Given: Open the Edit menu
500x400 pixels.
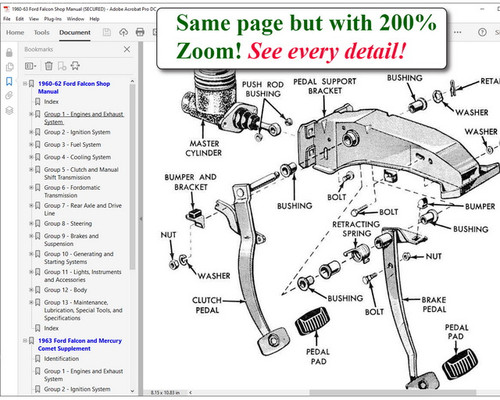Looking at the screenshot, I should click(20, 19).
